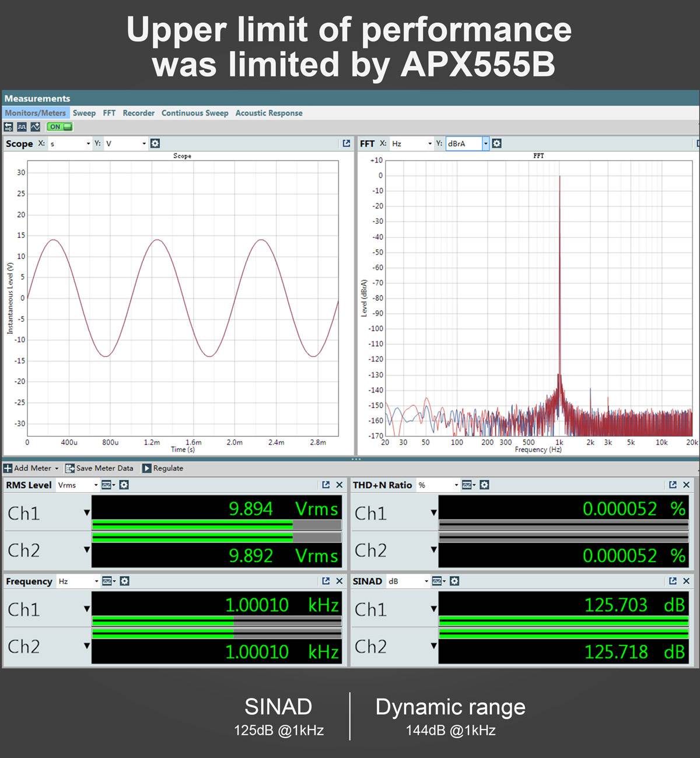
Task: Open the THD+N Ratio display settings gear
Action: pyautogui.click(x=484, y=485)
